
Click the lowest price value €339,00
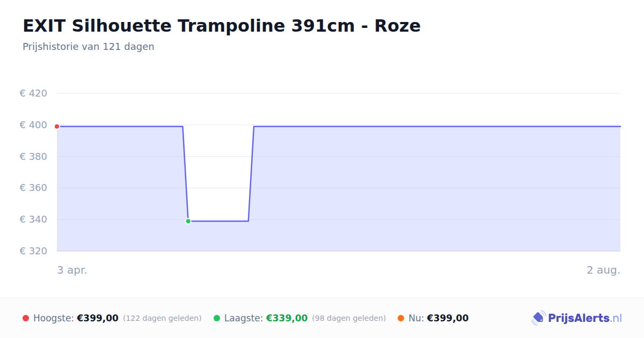coord(287,318)
